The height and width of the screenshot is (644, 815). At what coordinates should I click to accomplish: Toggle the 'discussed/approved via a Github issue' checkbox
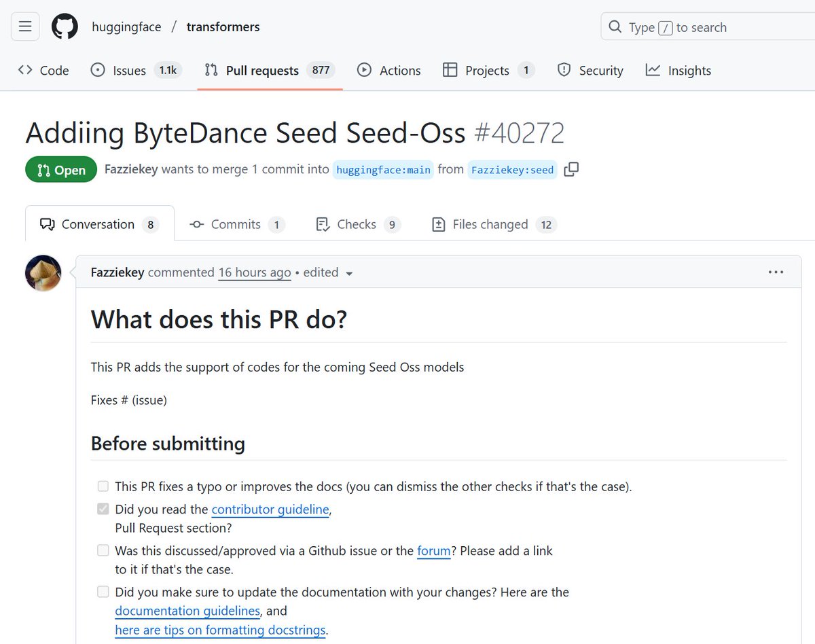click(103, 550)
